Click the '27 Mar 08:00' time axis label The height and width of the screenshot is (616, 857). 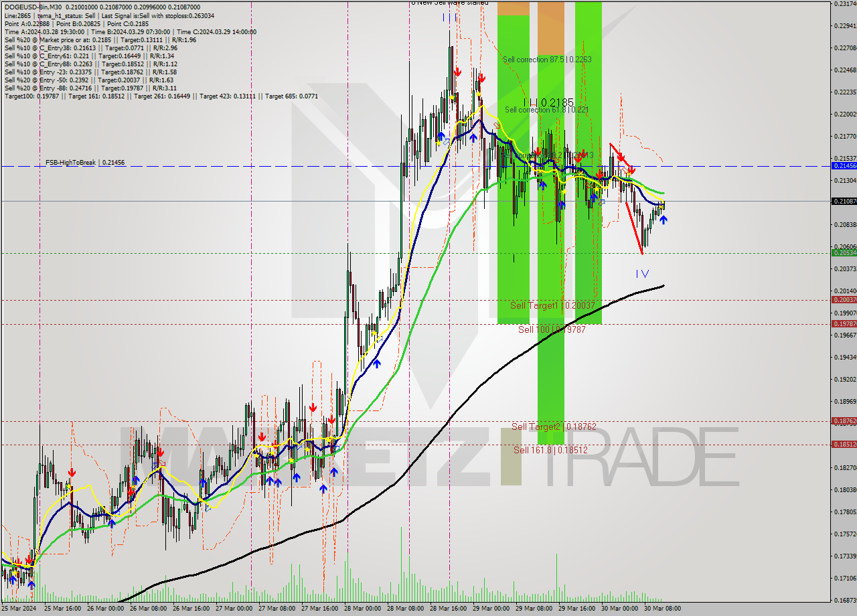pos(276,609)
